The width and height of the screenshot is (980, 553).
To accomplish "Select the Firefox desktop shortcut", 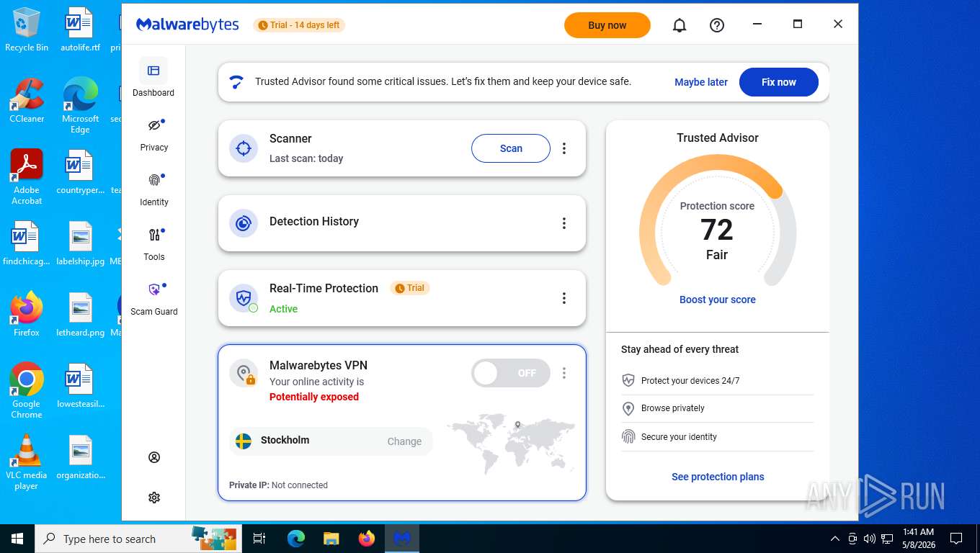I will point(27,315).
